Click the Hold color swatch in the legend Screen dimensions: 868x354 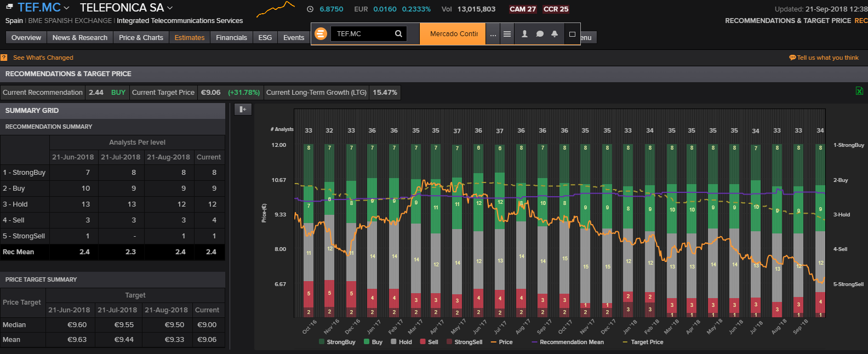click(393, 342)
